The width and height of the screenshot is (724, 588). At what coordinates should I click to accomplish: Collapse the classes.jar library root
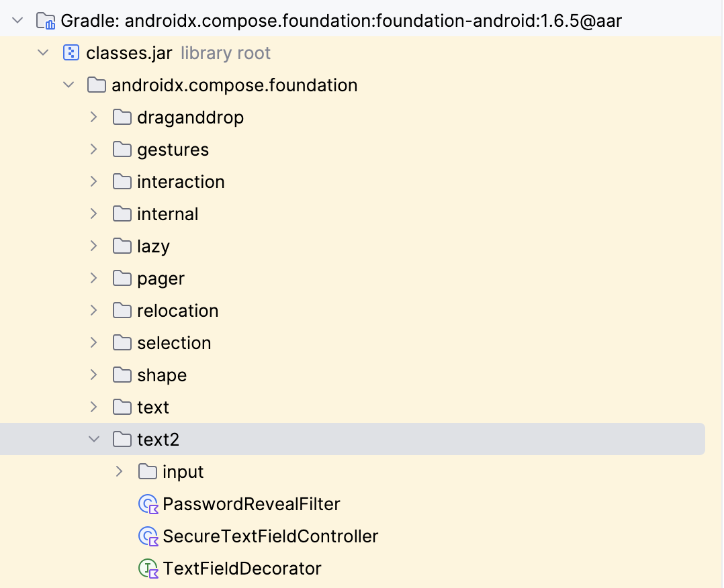pyautogui.click(x=43, y=53)
